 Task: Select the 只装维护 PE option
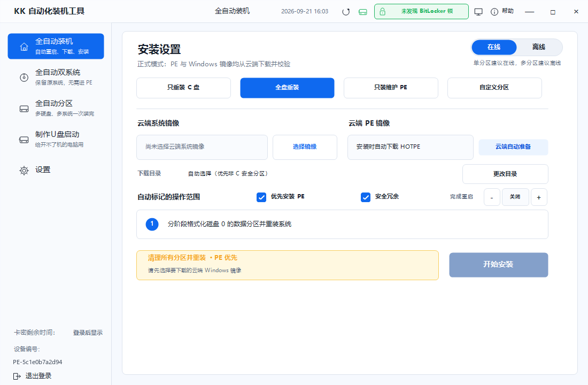pos(391,88)
